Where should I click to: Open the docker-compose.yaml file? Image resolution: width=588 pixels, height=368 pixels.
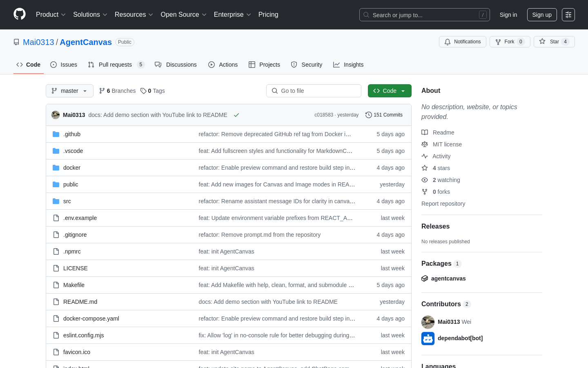pos(91,319)
